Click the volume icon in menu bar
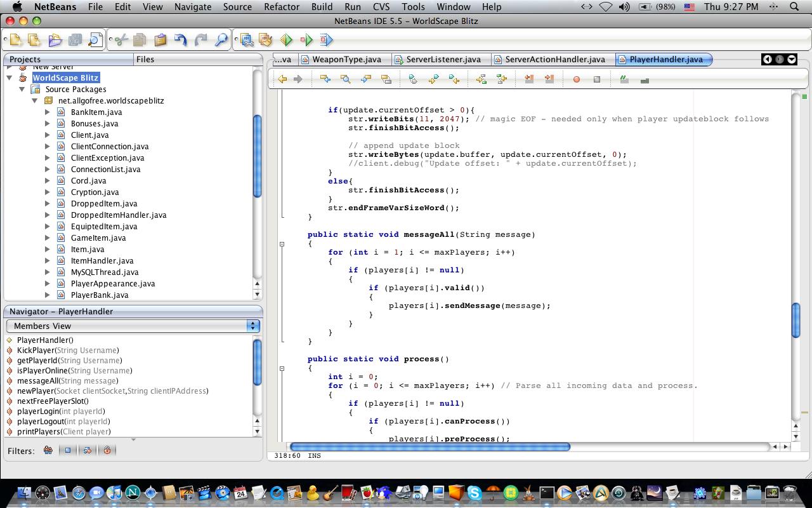The image size is (812, 508). click(x=624, y=6)
